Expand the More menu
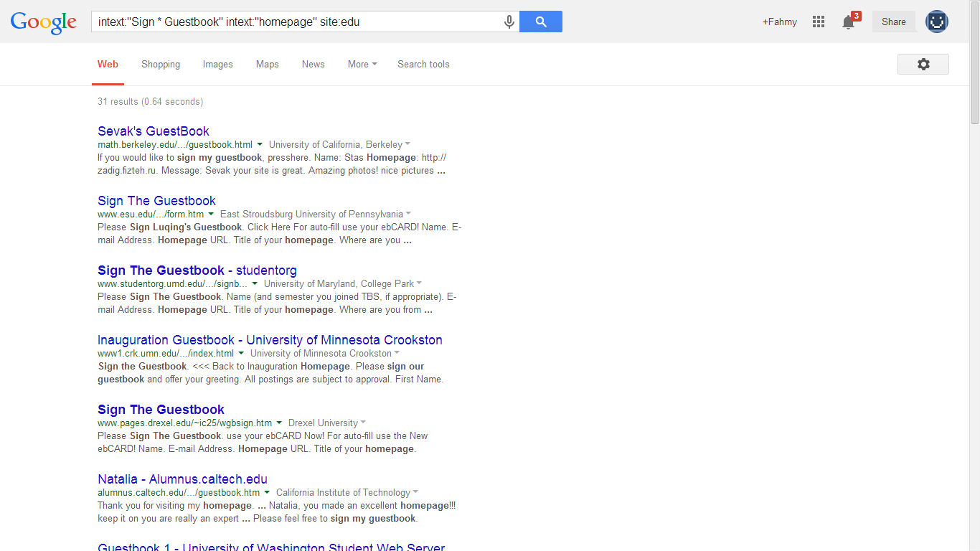This screenshot has width=980, height=551. pyautogui.click(x=362, y=64)
